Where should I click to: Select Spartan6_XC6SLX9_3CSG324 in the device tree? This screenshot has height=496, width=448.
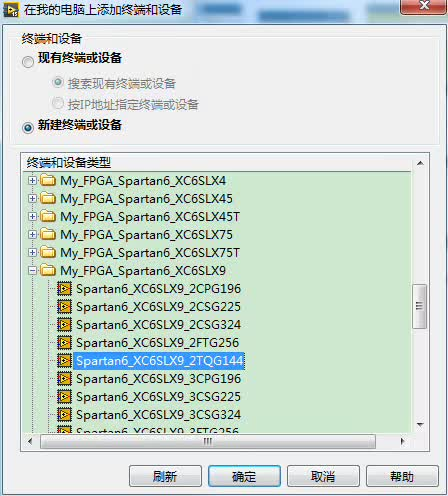(158, 415)
